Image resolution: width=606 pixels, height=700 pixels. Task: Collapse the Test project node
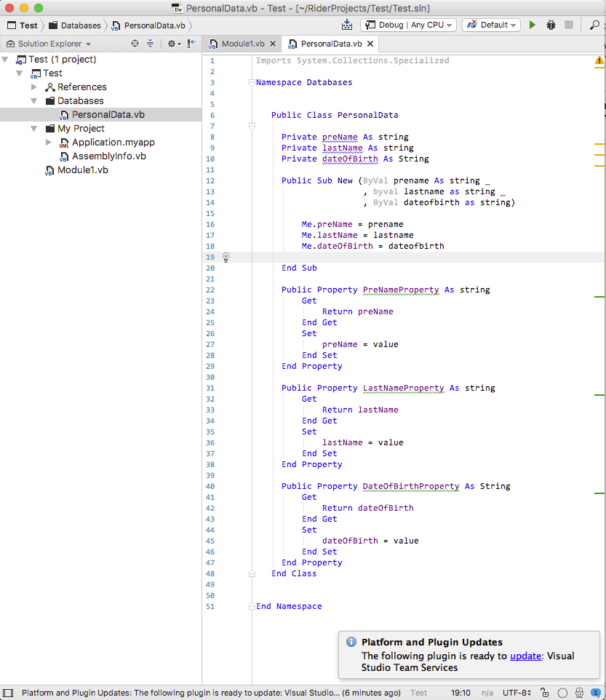pos(19,73)
